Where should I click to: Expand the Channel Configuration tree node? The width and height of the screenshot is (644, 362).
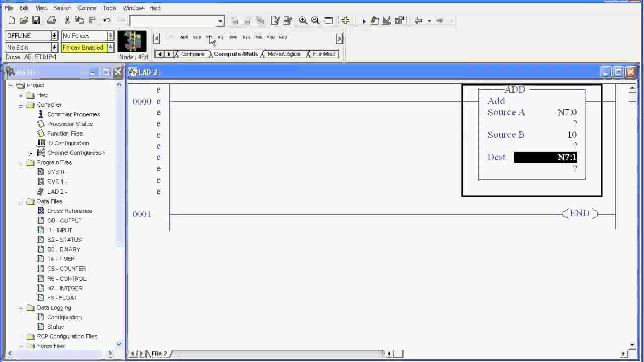tap(31, 153)
